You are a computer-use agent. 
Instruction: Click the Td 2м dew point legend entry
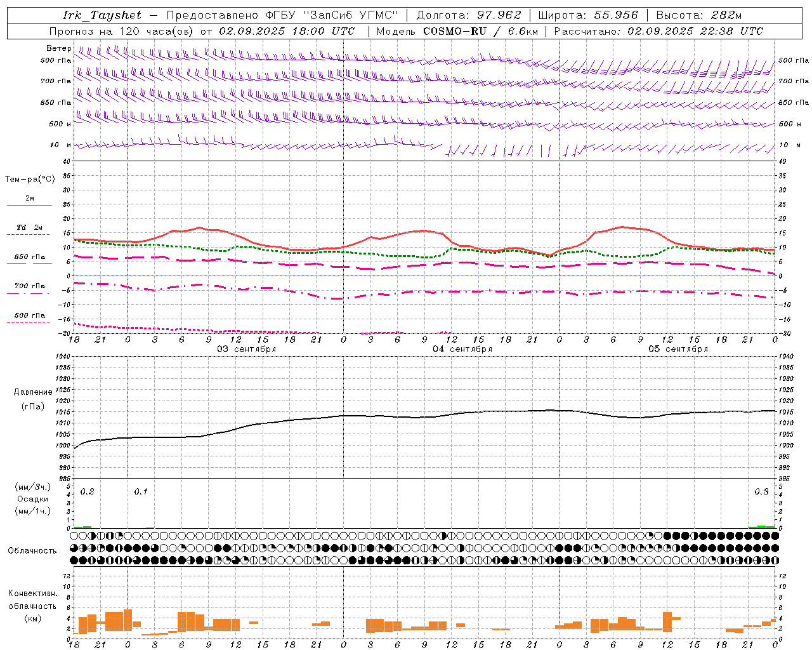pyautogui.click(x=30, y=227)
